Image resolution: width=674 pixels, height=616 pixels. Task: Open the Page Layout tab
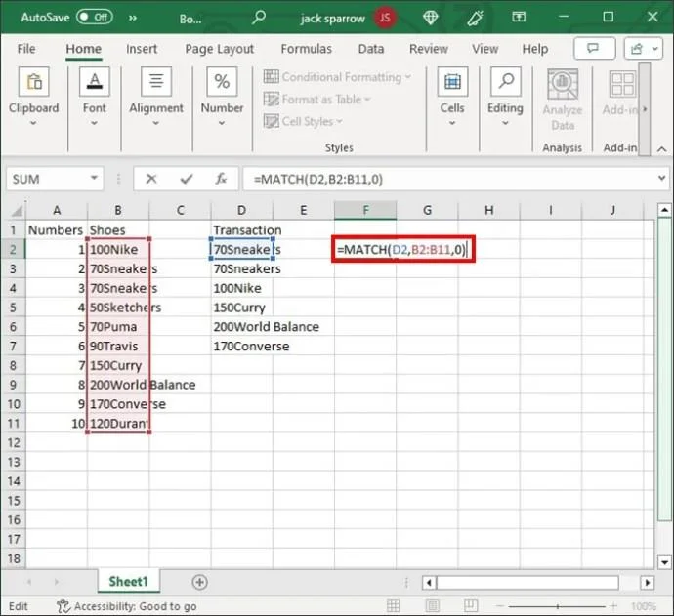point(219,49)
